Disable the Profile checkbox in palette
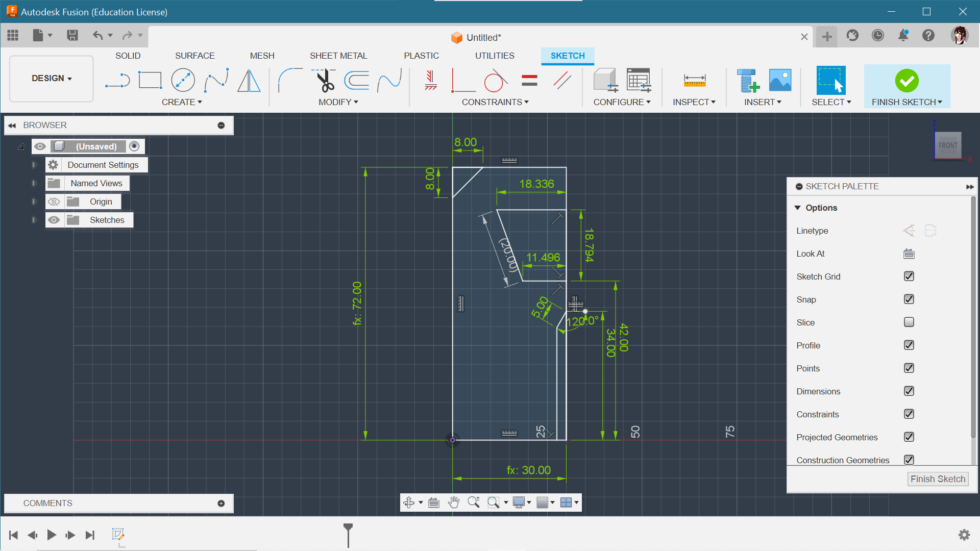980x551 pixels. [910, 345]
